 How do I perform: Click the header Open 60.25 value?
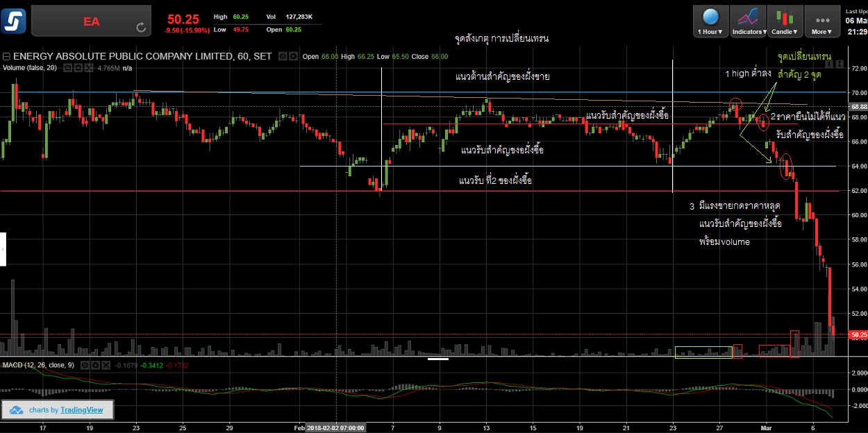click(294, 30)
